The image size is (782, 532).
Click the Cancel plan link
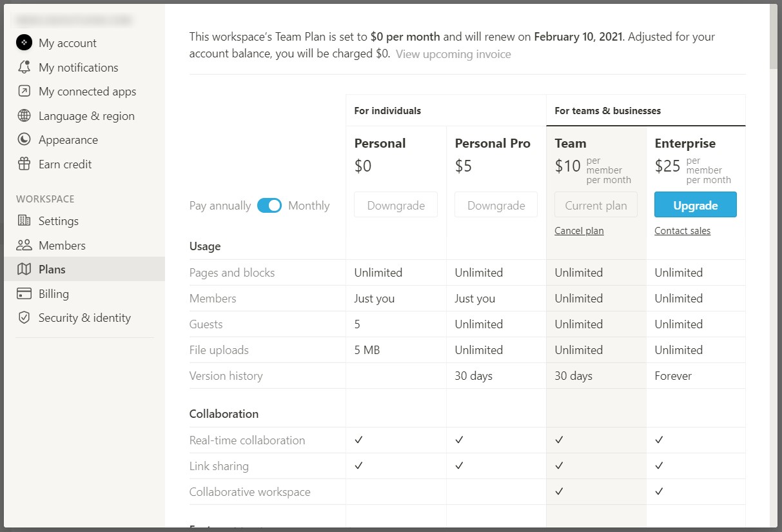(x=579, y=231)
